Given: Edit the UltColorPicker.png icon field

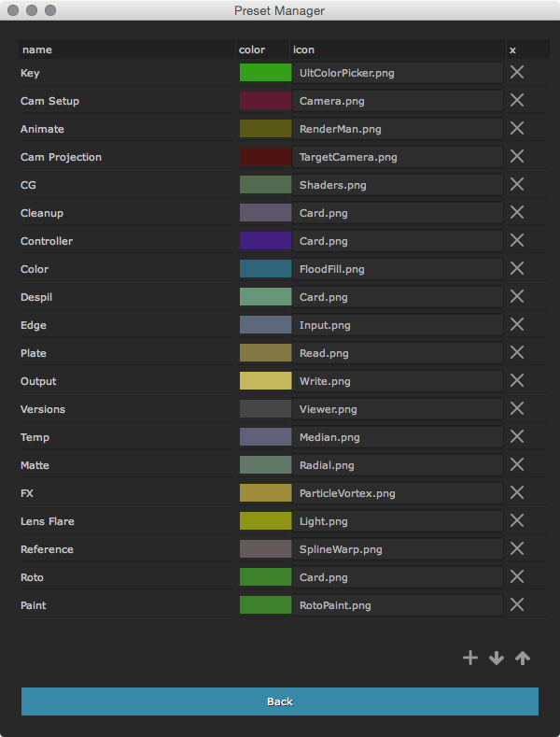Looking at the screenshot, I should (x=398, y=73).
